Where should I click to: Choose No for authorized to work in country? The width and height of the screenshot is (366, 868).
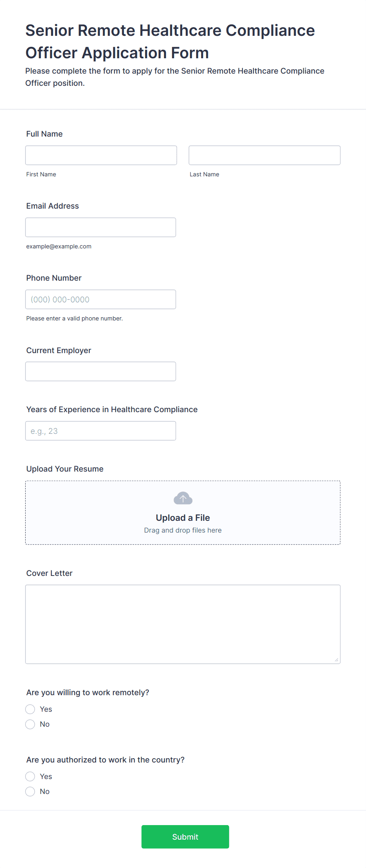[x=30, y=792]
